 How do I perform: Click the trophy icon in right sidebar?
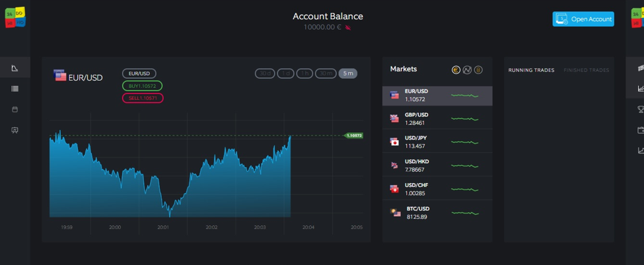coord(640,109)
